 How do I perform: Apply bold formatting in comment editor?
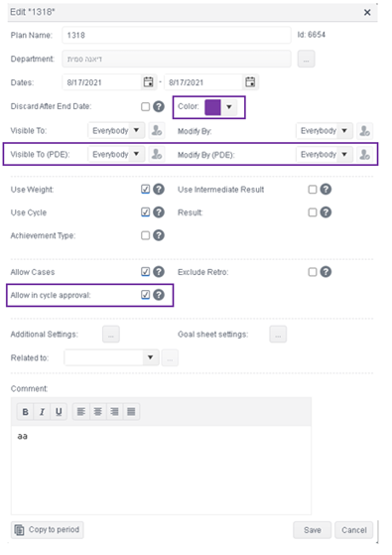pyautogui.click(x=25, y=412)
